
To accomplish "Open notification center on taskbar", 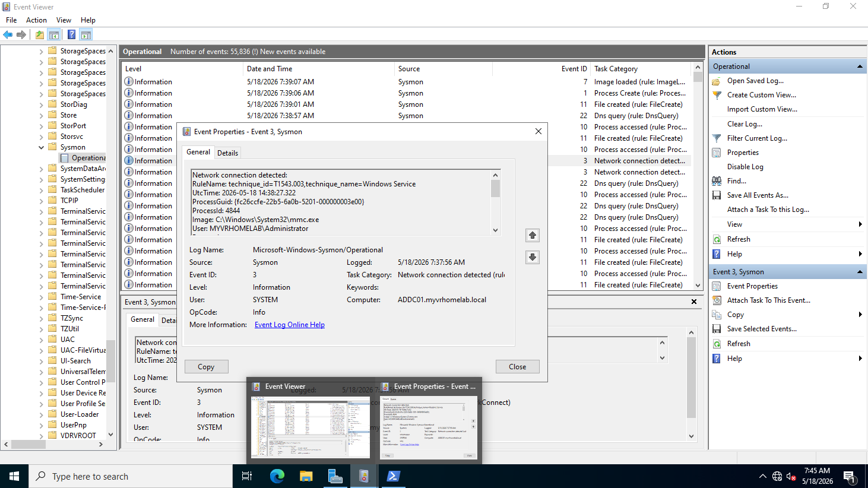I will (850, 476).
